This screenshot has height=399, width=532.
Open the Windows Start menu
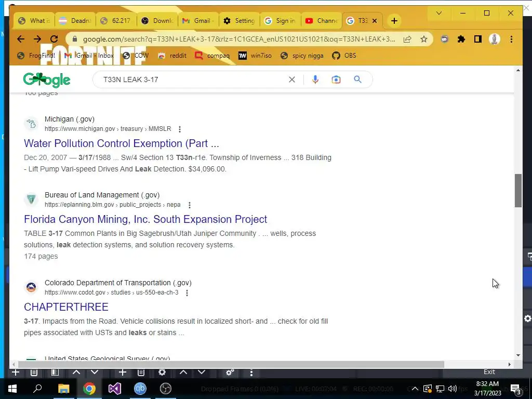12,389
